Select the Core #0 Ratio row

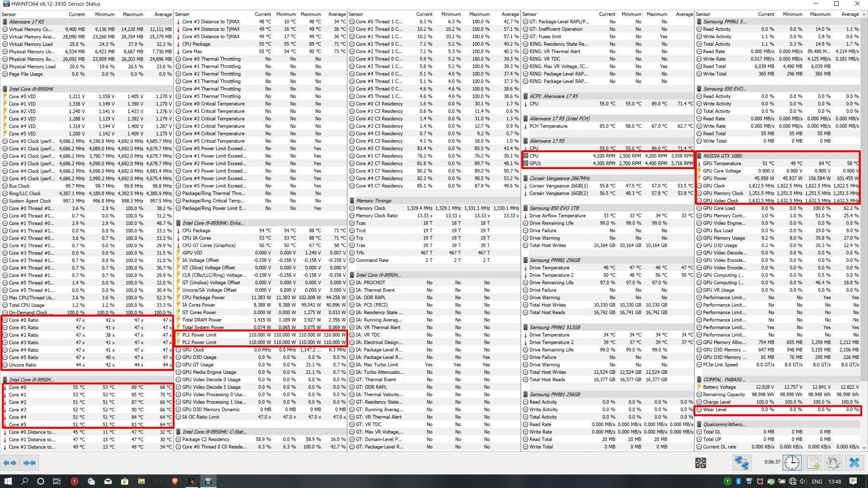87,320
